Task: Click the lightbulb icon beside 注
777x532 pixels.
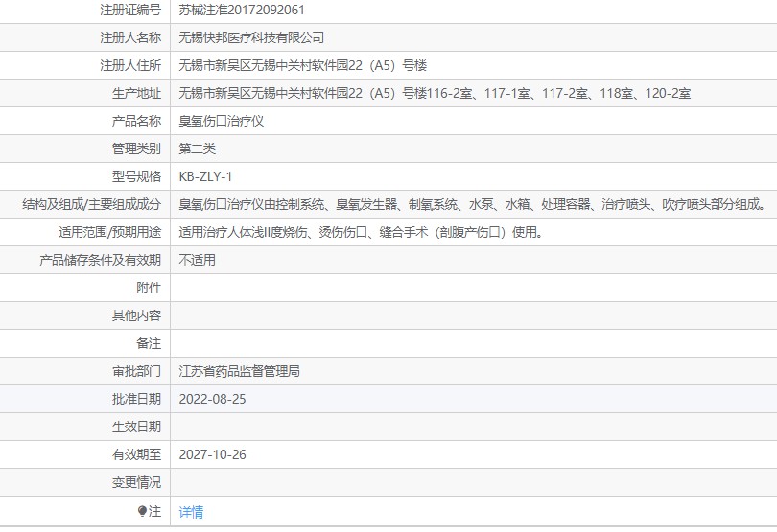Action: [x=142, y=511]
